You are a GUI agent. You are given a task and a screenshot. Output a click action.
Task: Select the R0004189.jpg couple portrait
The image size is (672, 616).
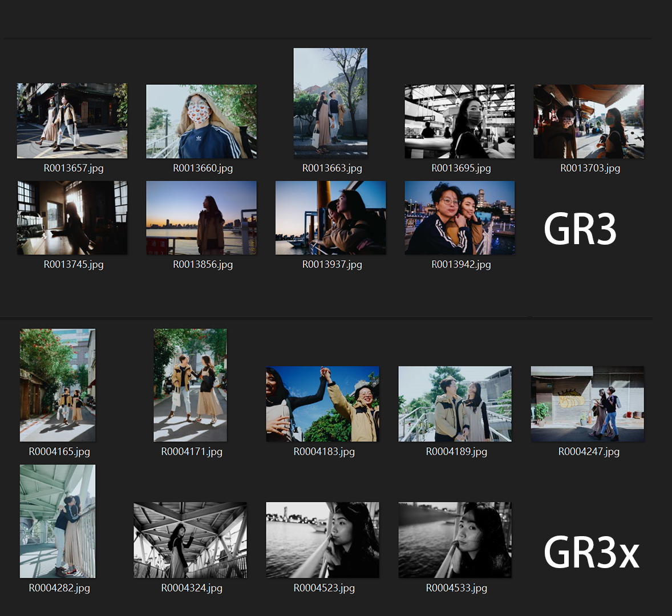click(x=455, y=404)
